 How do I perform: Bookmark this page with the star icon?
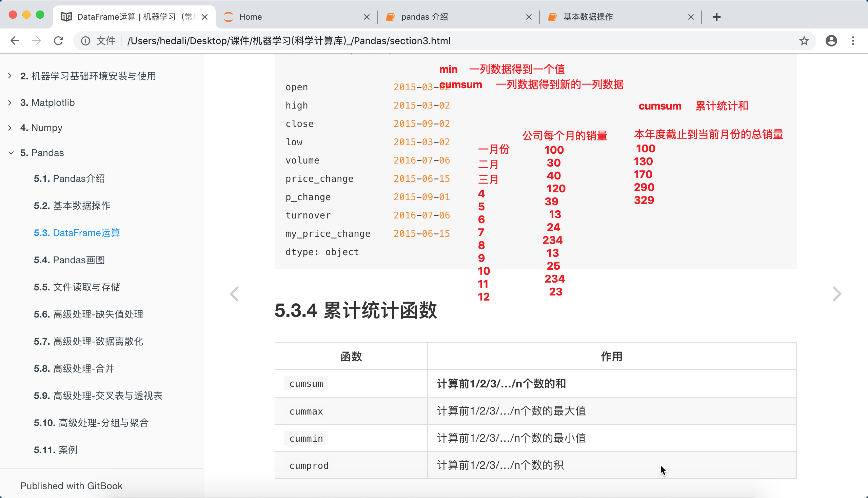pos(804,41)
